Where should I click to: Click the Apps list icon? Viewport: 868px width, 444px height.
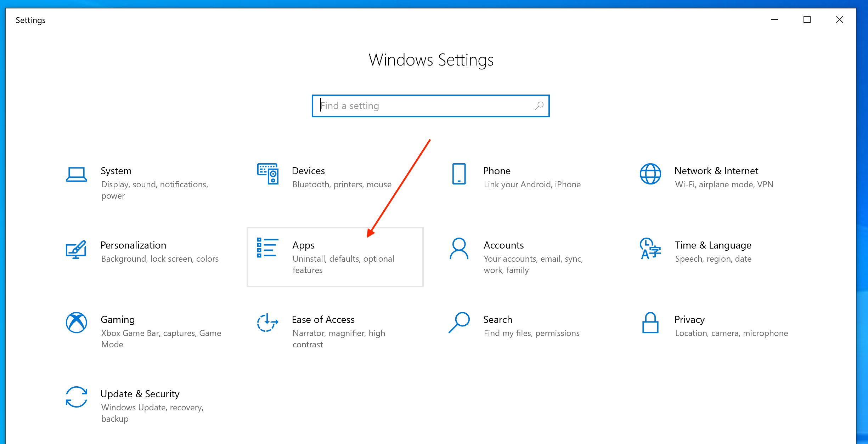pos(267,248)
